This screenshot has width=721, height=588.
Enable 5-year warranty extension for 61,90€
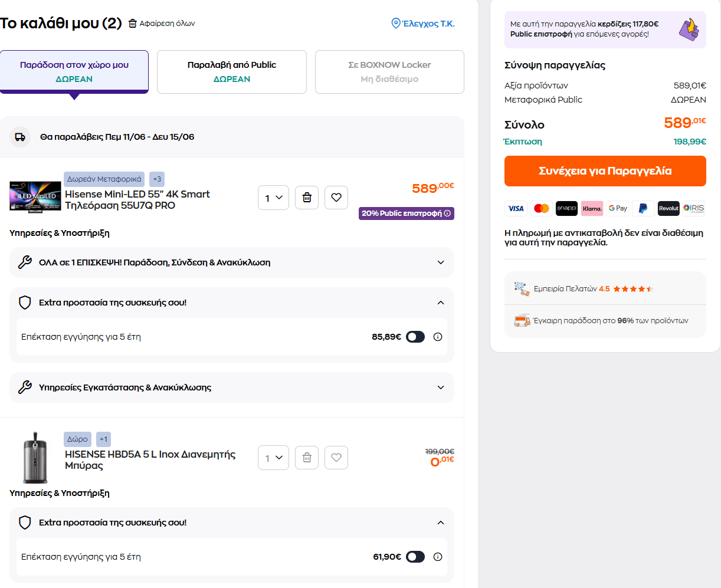pyautogui.click(x=415, y=557)
